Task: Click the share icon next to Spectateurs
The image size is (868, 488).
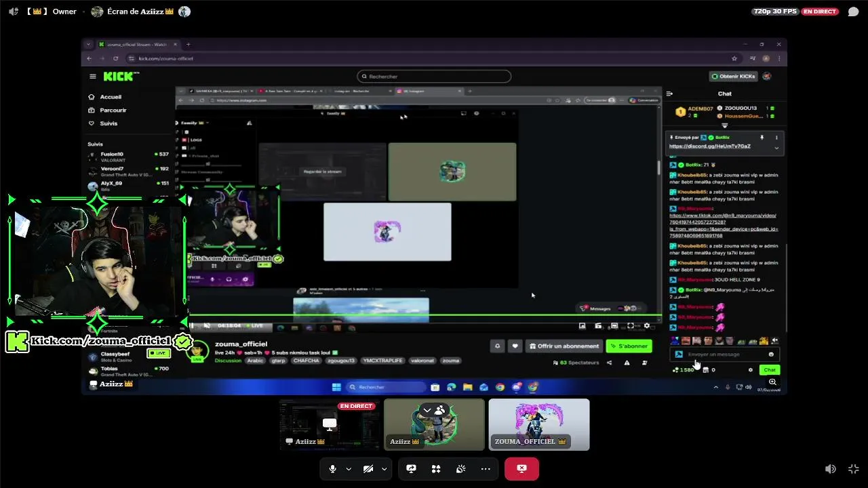Action: tap(609, 363)
